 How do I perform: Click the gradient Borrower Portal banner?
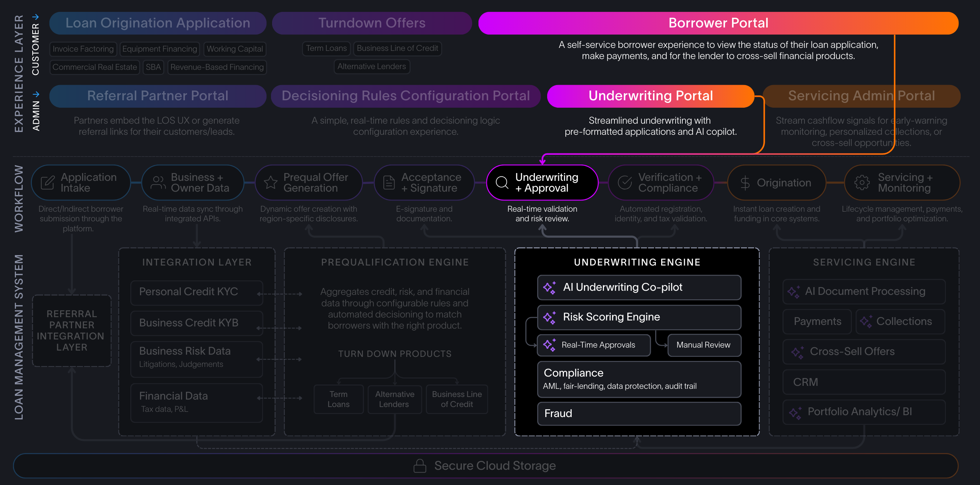point(718,23)
